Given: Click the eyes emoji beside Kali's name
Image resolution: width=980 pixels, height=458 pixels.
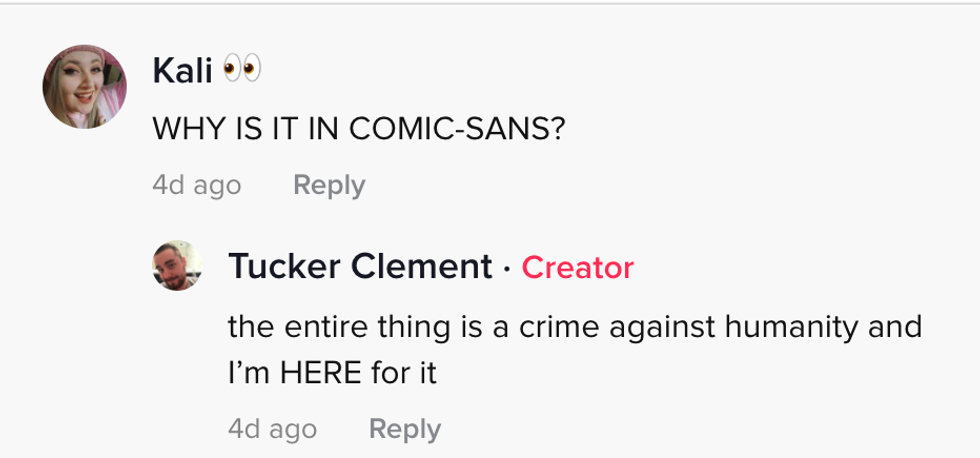Looking at the screenshot, I should point(241,70).
